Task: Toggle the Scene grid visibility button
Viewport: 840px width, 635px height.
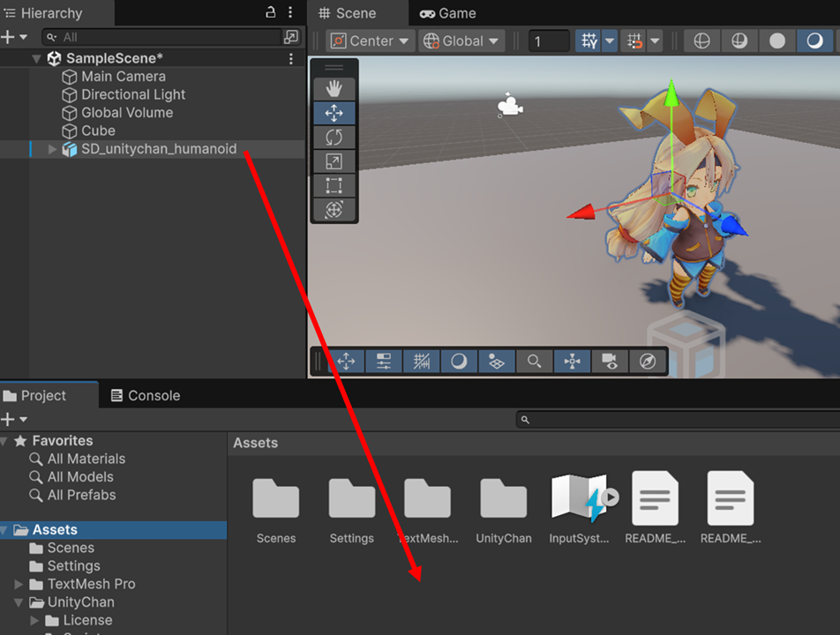Action: (589, 41)
